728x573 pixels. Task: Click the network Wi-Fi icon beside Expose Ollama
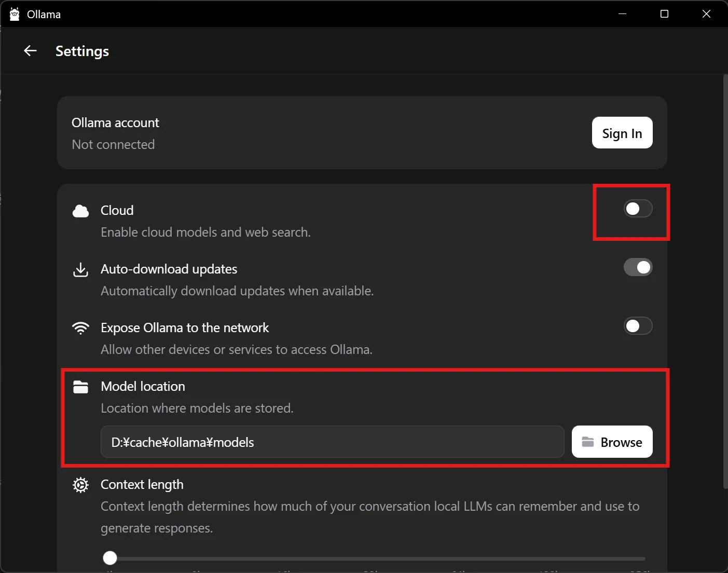coord(80,328)
